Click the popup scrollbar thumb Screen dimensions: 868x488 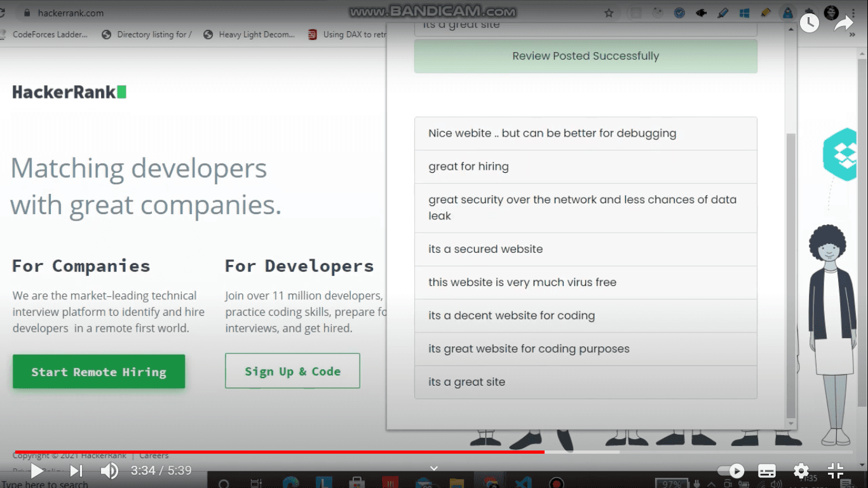pyautogui.click(x=790, y=274)
